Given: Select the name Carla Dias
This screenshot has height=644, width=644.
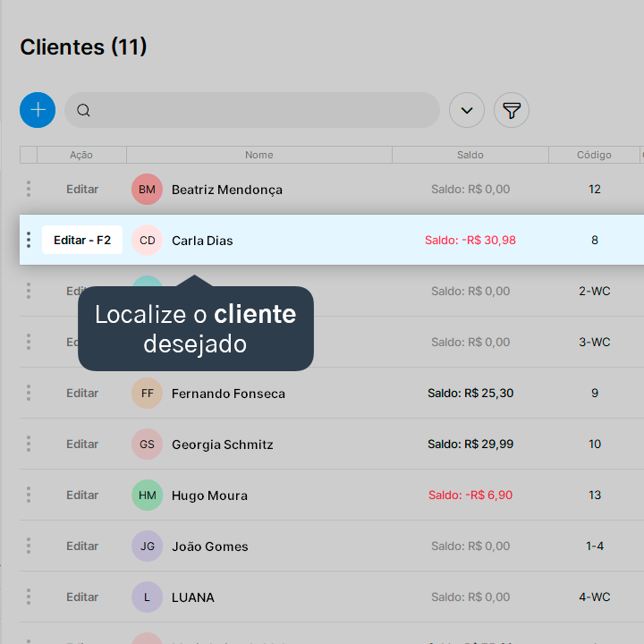Looking at the screenshot, I should click(202, 241).
